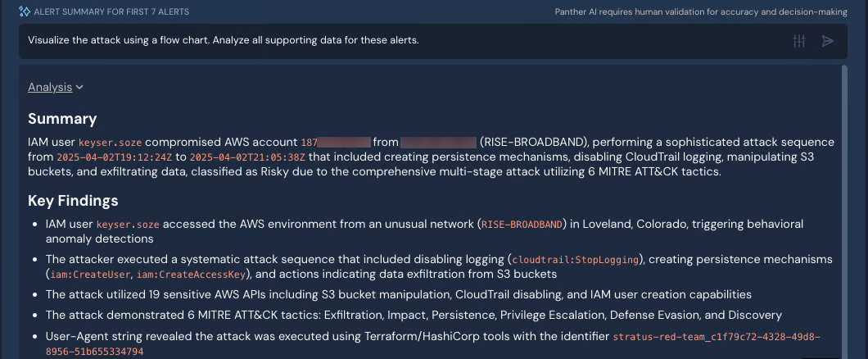The image size is (868, 359).
Task: Click inside the AI prompt text field
Action: (393, 40)
